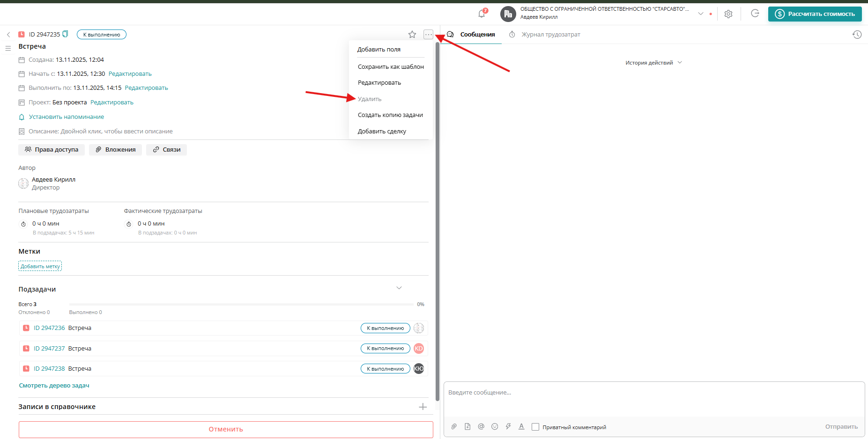The height and width of the screenshot is (439, 868).
Task: Change status of subtask ID 2947236
Action: point(386,328)
